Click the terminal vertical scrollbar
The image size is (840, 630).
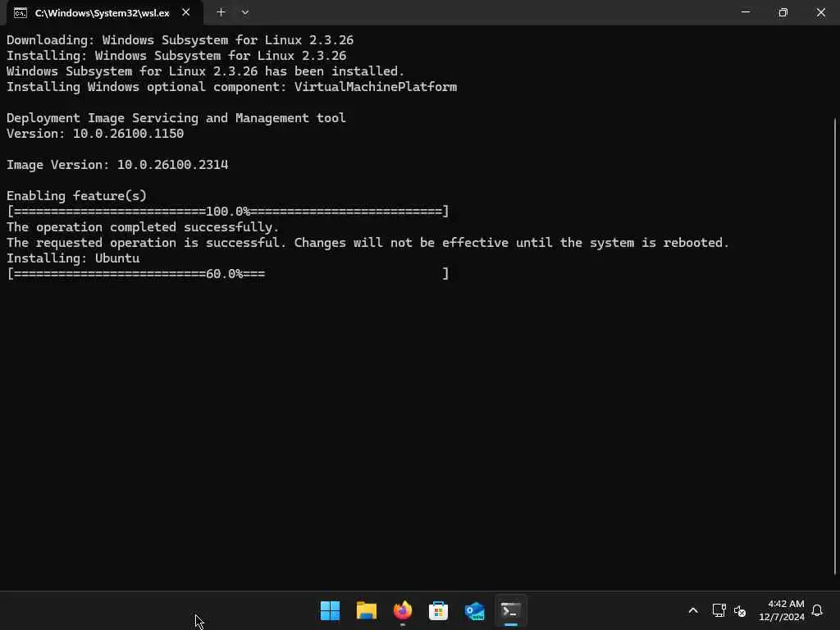point(835,345)
